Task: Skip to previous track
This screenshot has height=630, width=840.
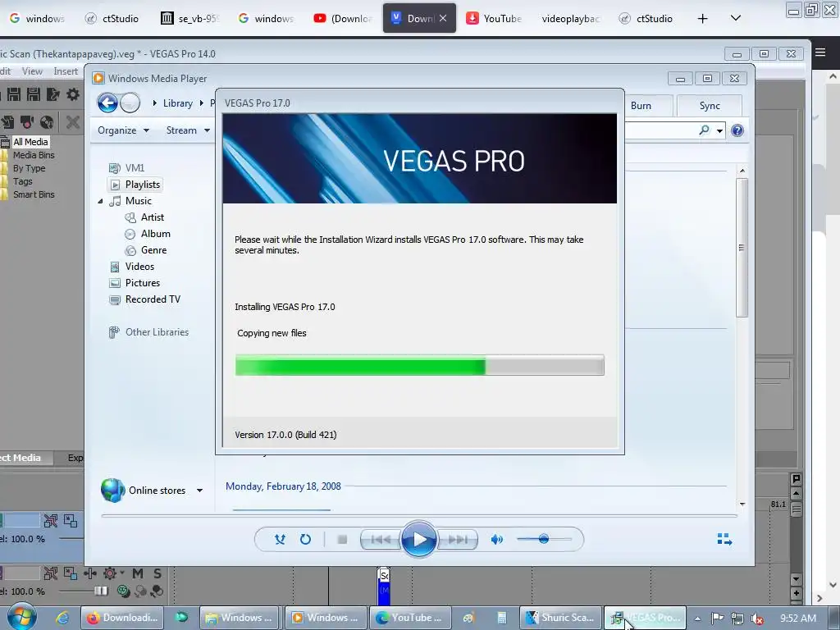Action: click(x=381, y=540)
